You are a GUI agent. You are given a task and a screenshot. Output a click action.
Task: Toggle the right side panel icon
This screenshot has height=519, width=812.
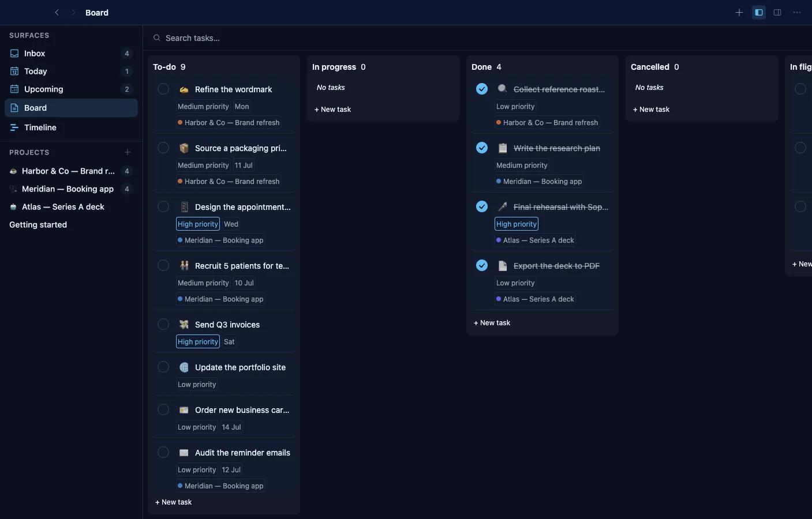[x=777, y=12]
